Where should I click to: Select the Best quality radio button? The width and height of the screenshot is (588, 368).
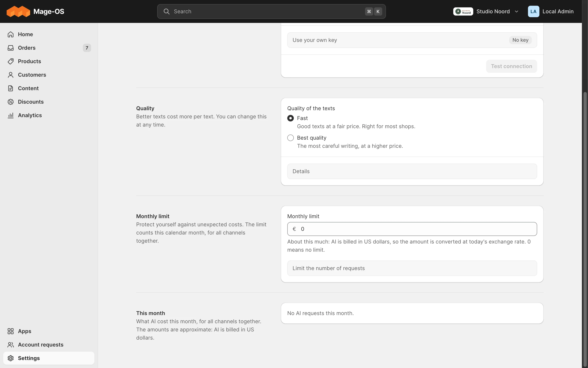click(290, 138)
